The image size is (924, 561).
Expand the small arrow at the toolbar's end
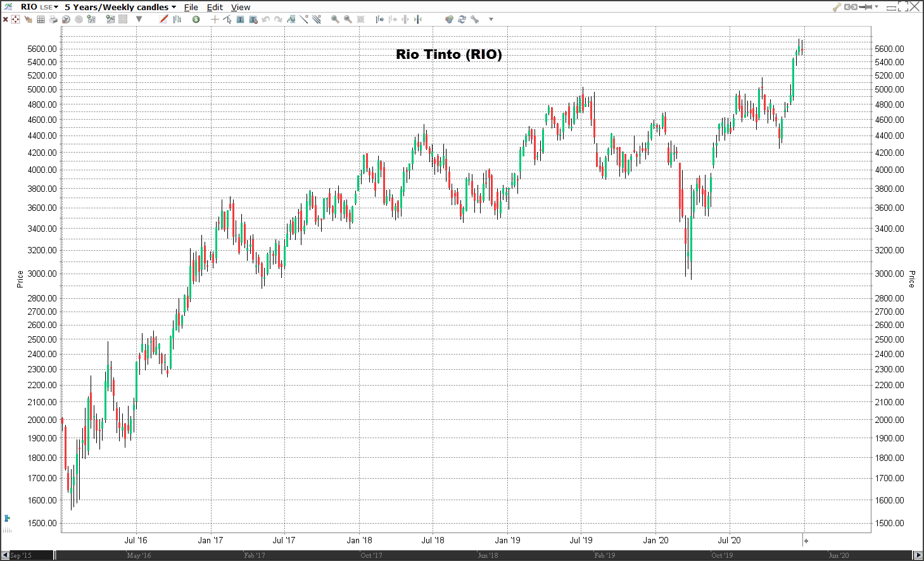(x=491, y=20)
